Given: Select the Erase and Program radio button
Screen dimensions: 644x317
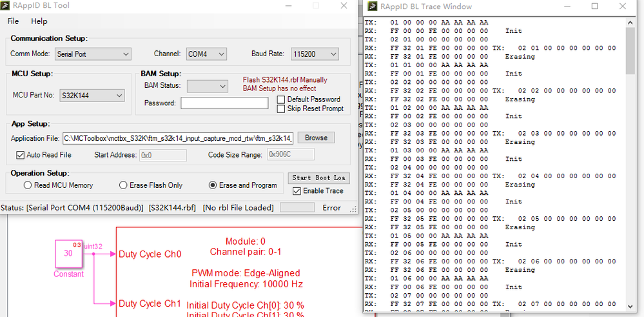Looking at the screenshot, I should [212, 185].
